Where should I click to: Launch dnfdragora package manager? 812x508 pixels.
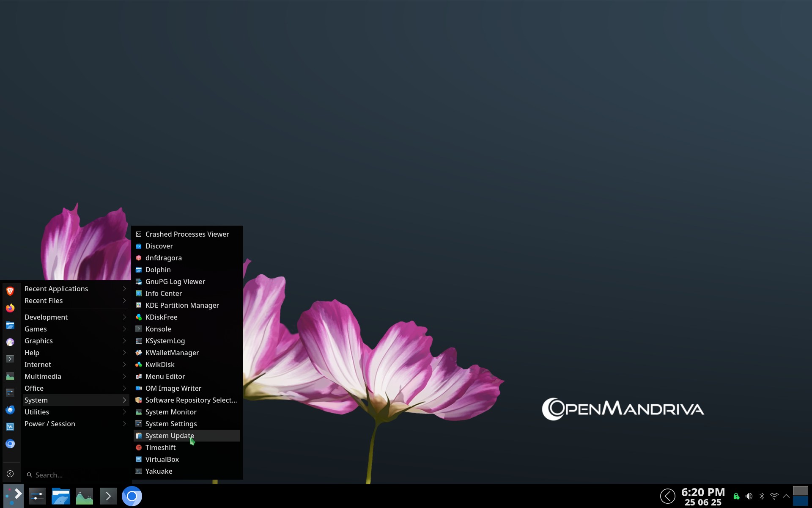pyautogui.click(x=187, y=258)
